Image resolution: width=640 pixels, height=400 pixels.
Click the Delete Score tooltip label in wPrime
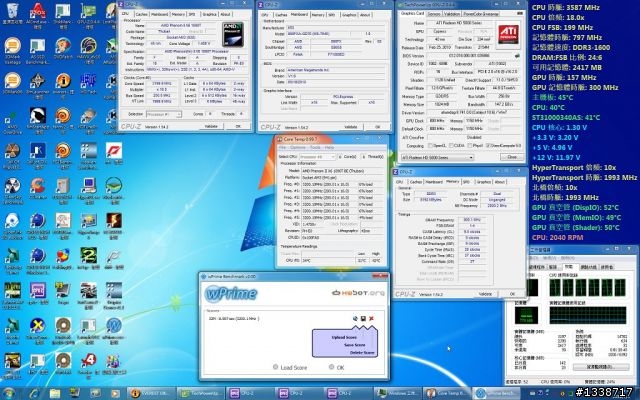pos(362,352)
